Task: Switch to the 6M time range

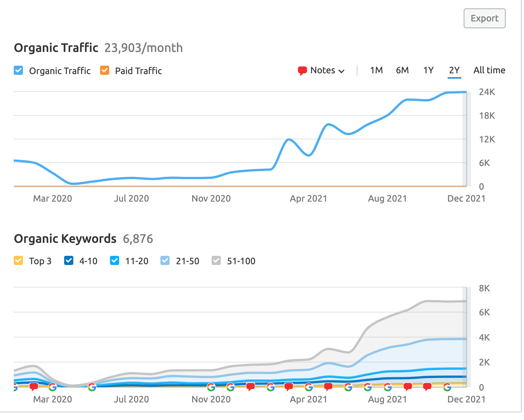Action: tap(402, 70)
